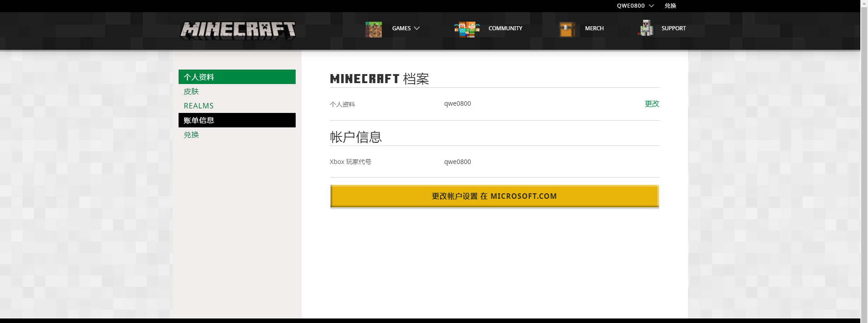Select 个人资料 in the sidebar
The height and width of the screenshot is (323, 868).
tap(237, 77)
